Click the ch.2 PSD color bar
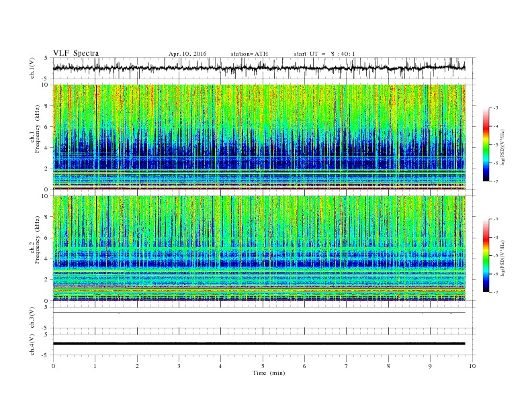The image size is (532, 411). (486, 255)
